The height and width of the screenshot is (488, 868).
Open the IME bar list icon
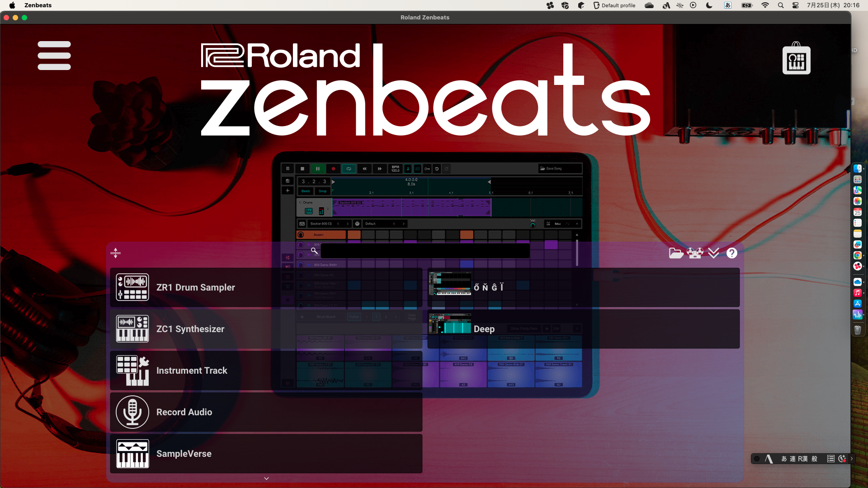click(x=830, y=459)
